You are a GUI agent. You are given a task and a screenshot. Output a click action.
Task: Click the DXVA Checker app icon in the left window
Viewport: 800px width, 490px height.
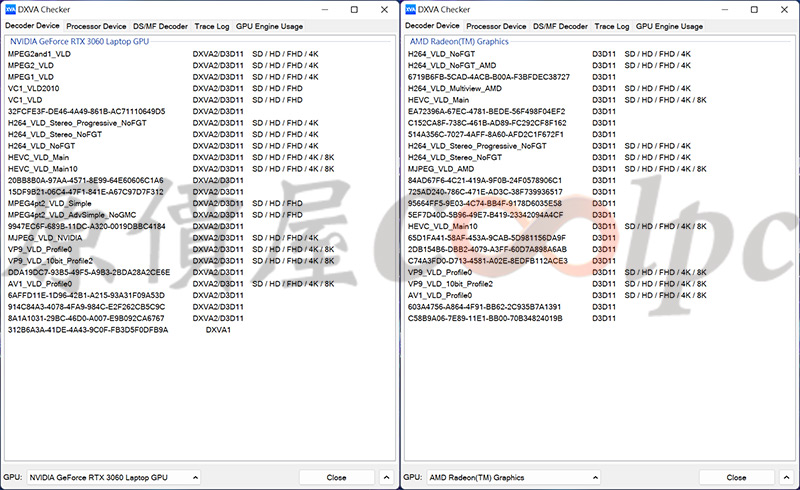tap(10, 10)
